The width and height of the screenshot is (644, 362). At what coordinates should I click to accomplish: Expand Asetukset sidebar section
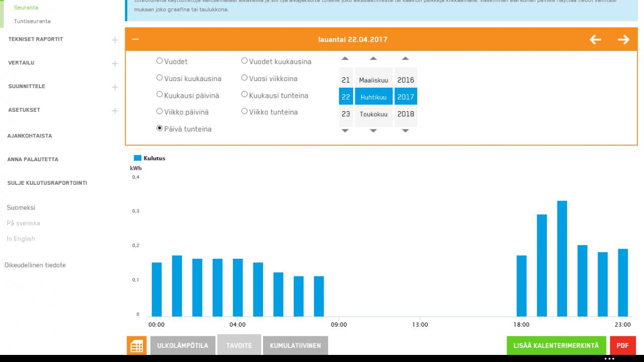(115, 110)
